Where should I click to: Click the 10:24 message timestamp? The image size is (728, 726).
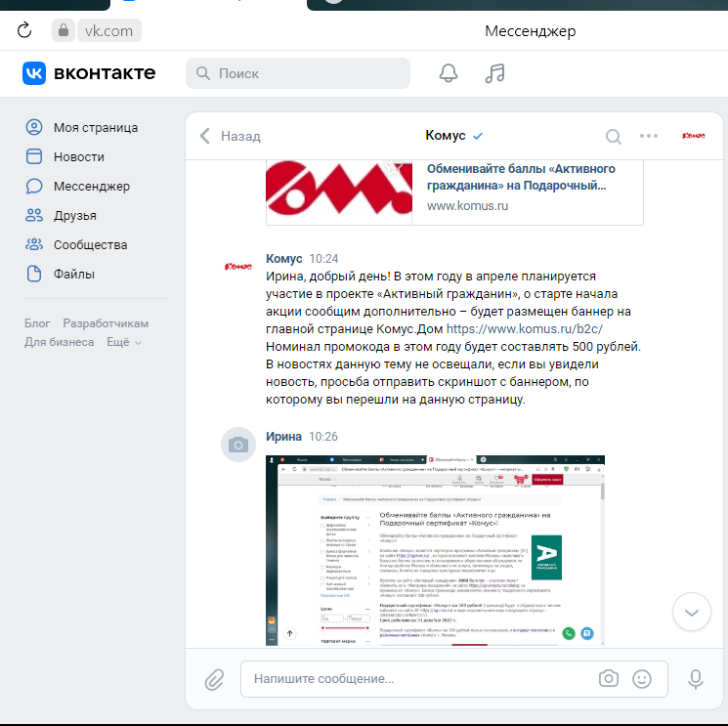[x=324, y=259]
